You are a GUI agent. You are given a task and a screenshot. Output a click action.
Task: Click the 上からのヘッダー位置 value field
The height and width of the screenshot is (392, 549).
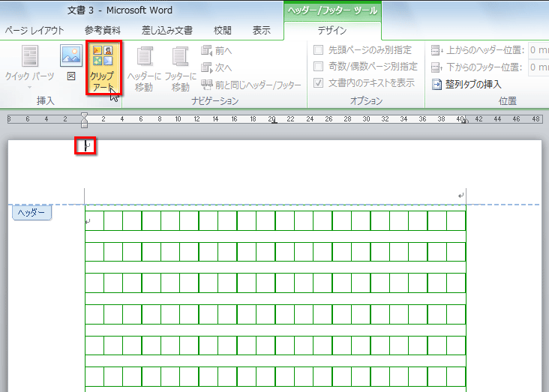538,50
